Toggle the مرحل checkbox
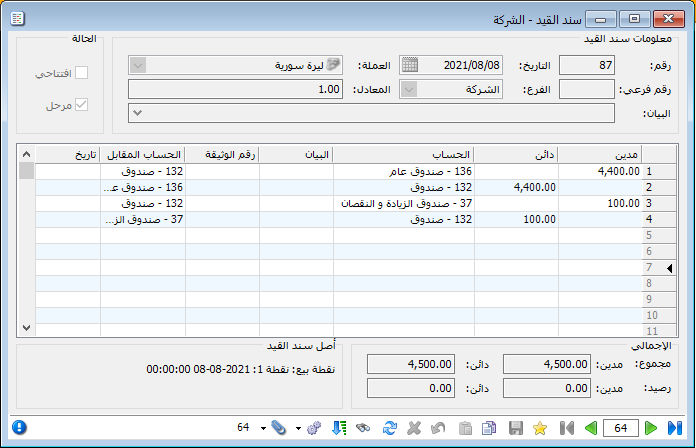The height and width of the screenshot is (448, 696). coord(81,105)
